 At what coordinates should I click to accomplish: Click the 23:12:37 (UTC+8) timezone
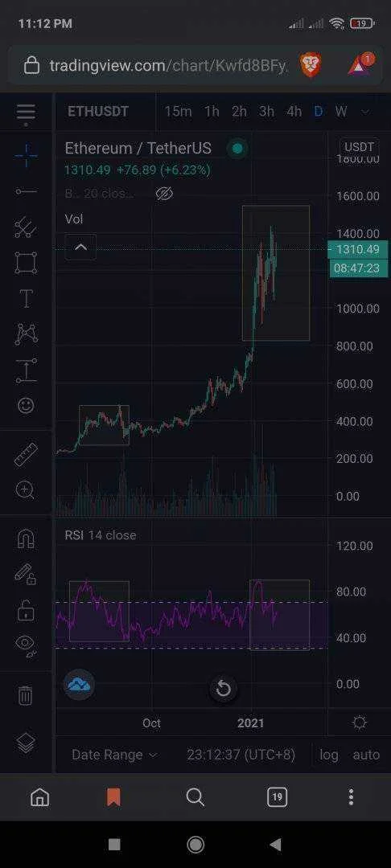pyautogui.click(x=241, y=755)
